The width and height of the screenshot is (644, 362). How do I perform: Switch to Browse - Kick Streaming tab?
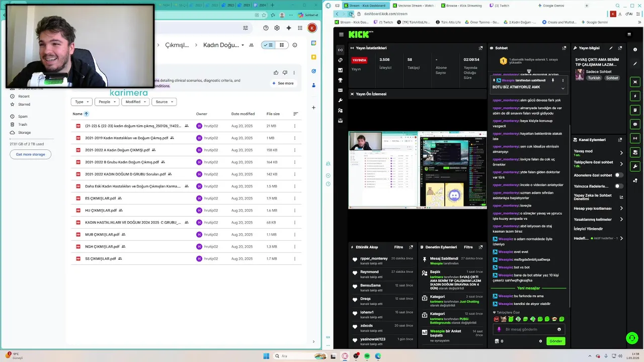tap(461, 6)
